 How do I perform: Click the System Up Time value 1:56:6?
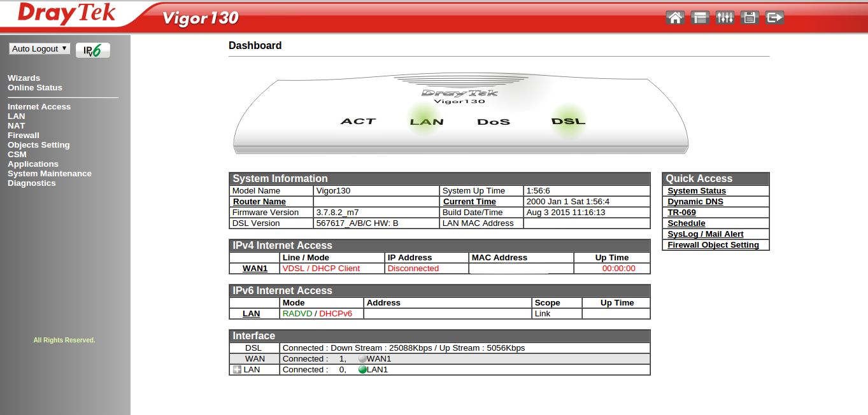(538, 191)
